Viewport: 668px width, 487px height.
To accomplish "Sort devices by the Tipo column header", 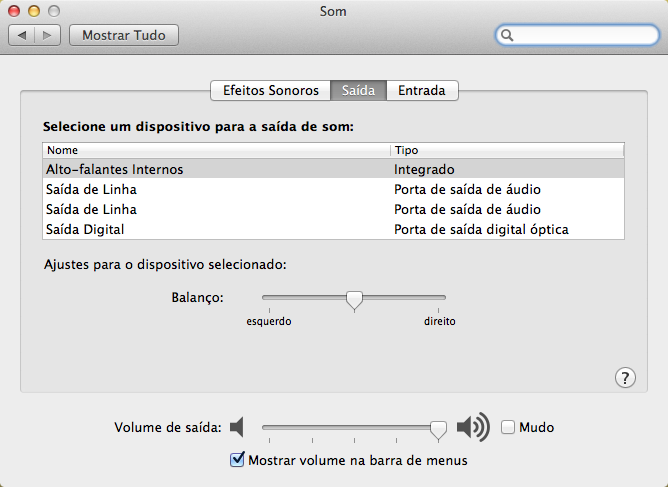I will [x=507, y=150].
